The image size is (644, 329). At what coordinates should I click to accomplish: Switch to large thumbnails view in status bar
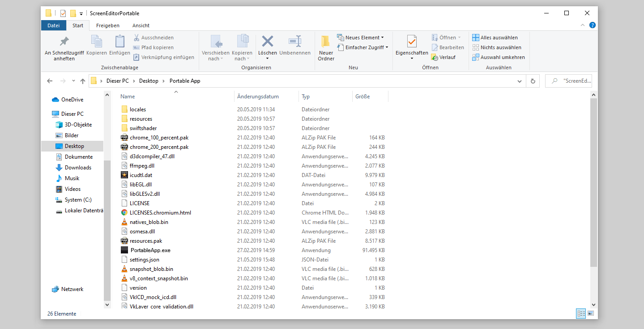[x=591, y=314]
